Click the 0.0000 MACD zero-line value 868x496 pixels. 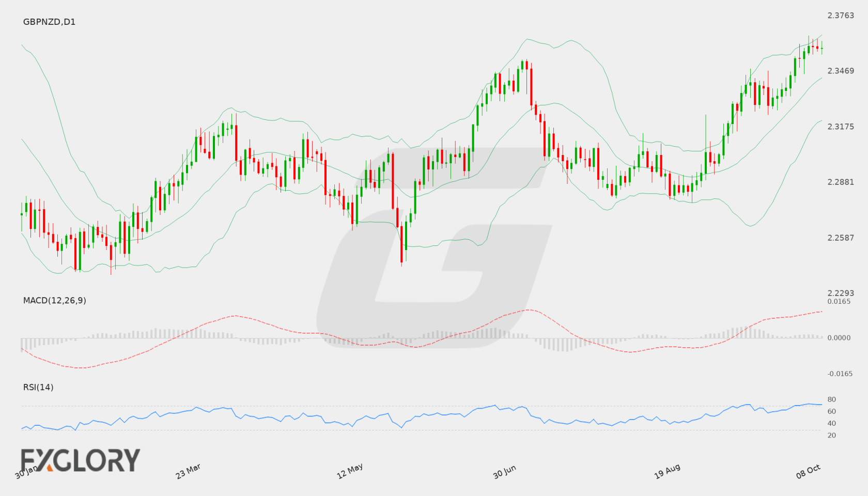pyautogui.click(x=839, y=337)
